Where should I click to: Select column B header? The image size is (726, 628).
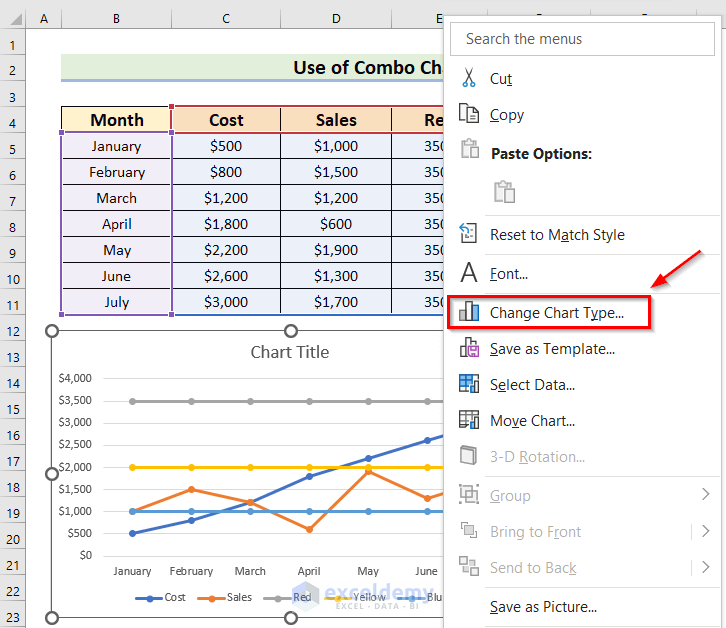(116, 19)
